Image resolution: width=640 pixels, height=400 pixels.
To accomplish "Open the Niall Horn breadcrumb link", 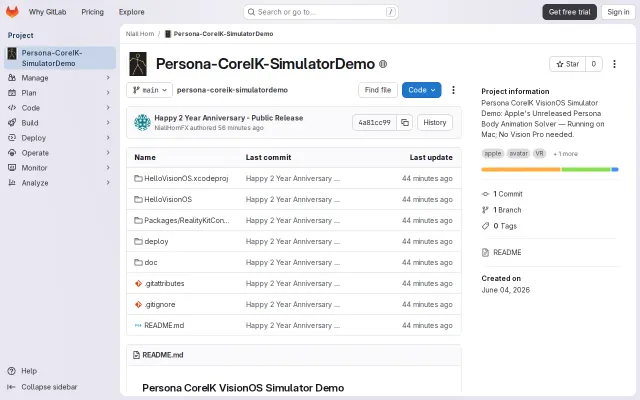I will point(140,34).
